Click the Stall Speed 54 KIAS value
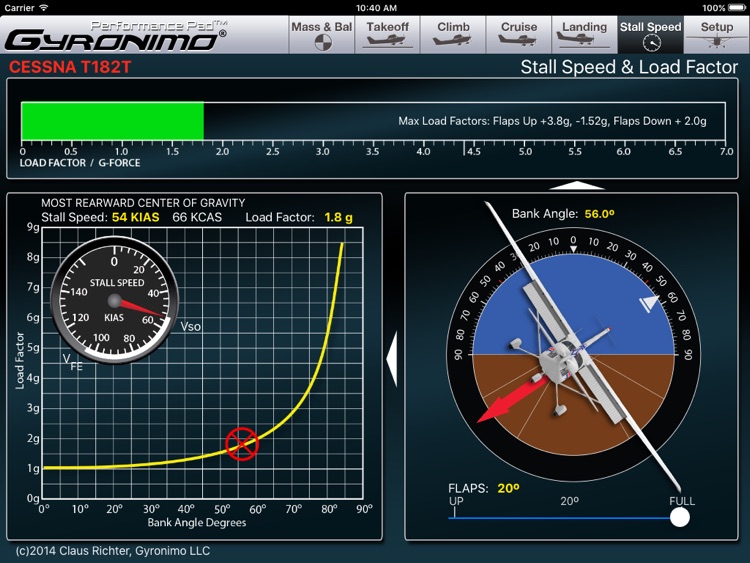 135,217
